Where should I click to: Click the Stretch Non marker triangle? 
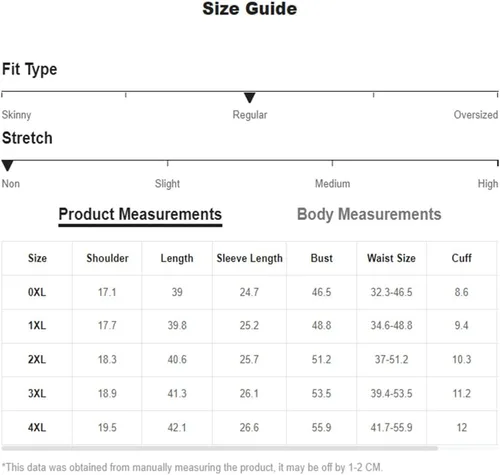(x=7, y=166)
